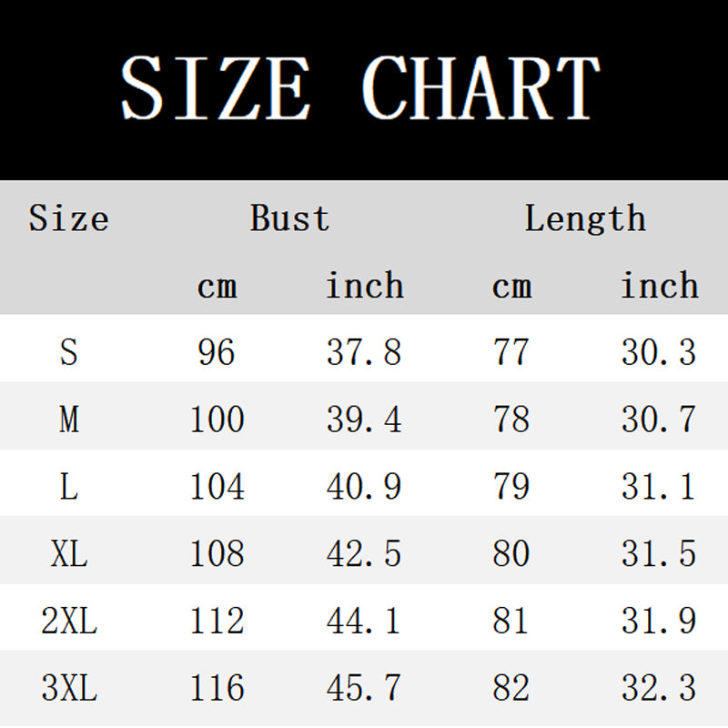Click the Length column header
The height and width of the screenshot is (728, 728).
tap(584, 219)
